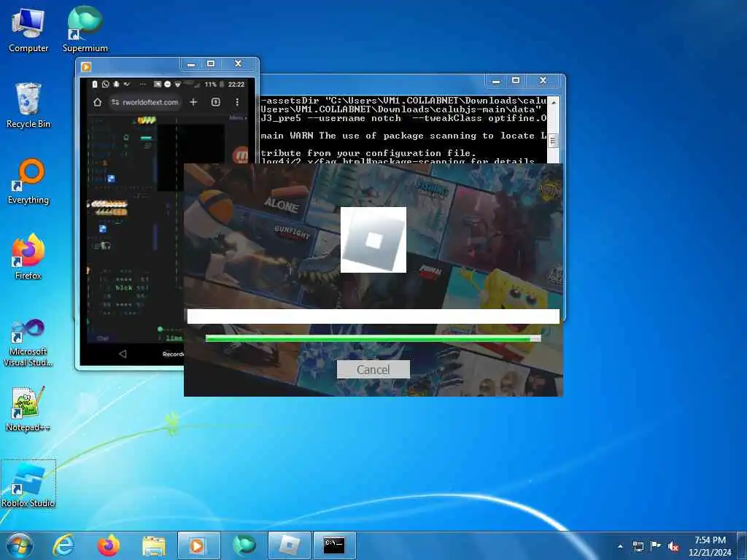The height and width of the screenshot is (560, 747).
Task: Open the Notepad++ desktop shortcut
Action: (x=28, y=410)
